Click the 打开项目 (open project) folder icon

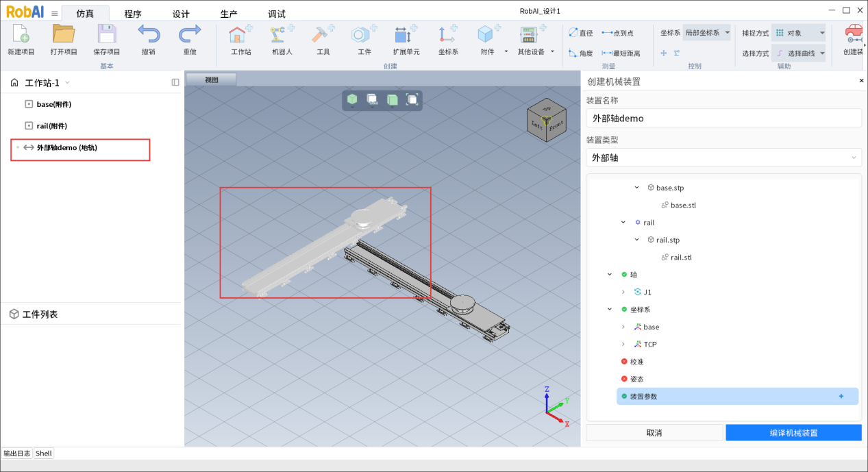(x=64, y=34)
